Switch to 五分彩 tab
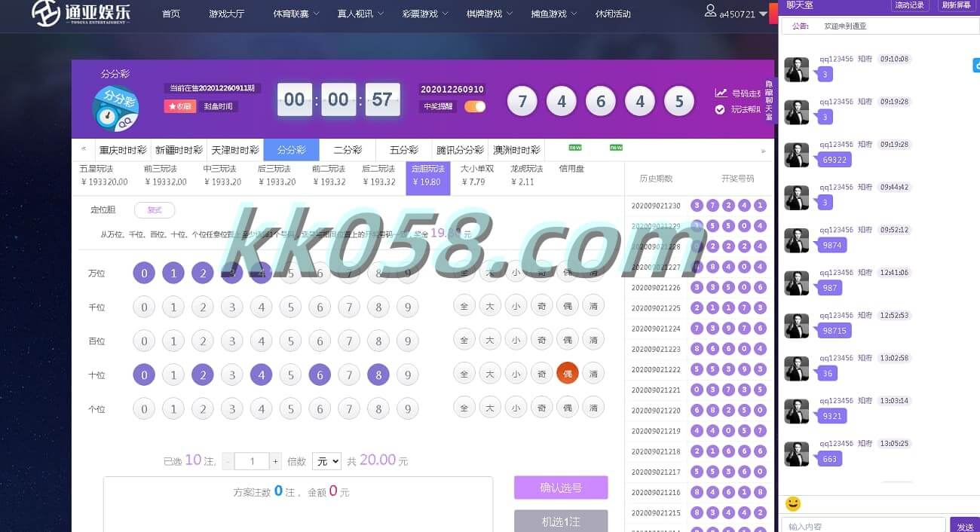This screenshot has width=980, height=532. click(404, 150)
